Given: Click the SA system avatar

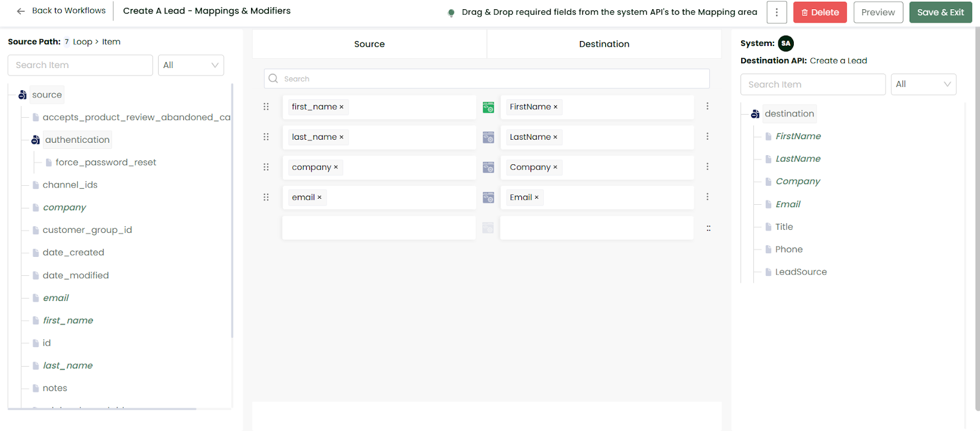Looking at the screenshot, I should click(786, 44).
